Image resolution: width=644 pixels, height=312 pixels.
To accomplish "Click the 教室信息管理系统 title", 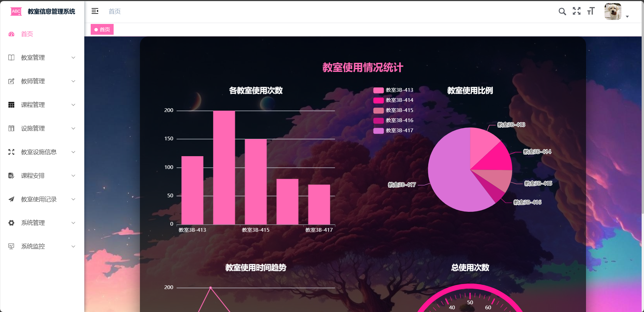I will [51, 11].
